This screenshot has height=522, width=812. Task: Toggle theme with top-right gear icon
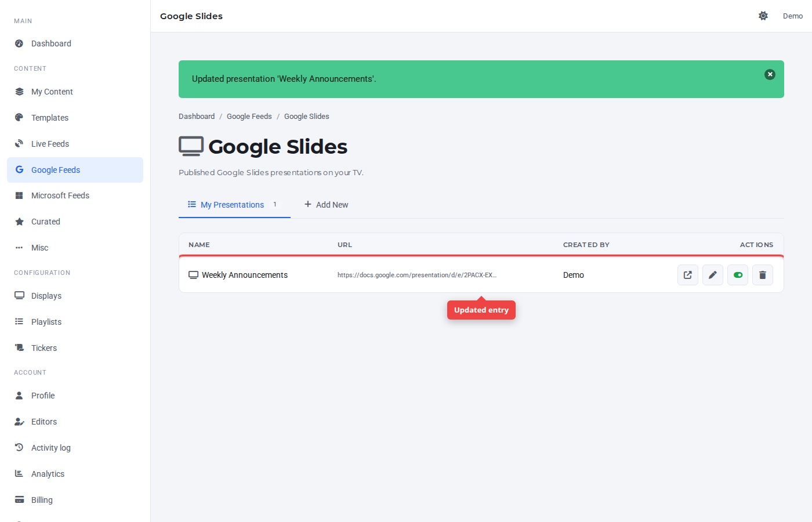pos(763,16)
